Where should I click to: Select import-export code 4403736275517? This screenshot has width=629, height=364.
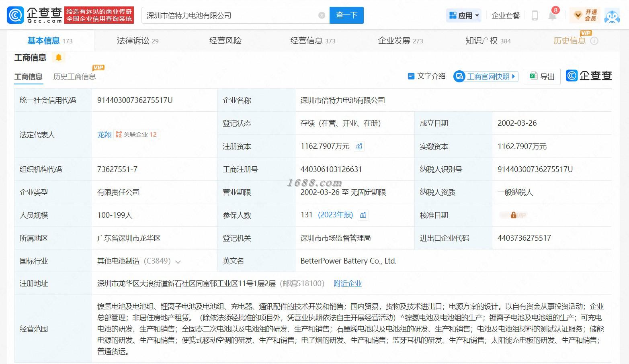click(x=524, y=238)
